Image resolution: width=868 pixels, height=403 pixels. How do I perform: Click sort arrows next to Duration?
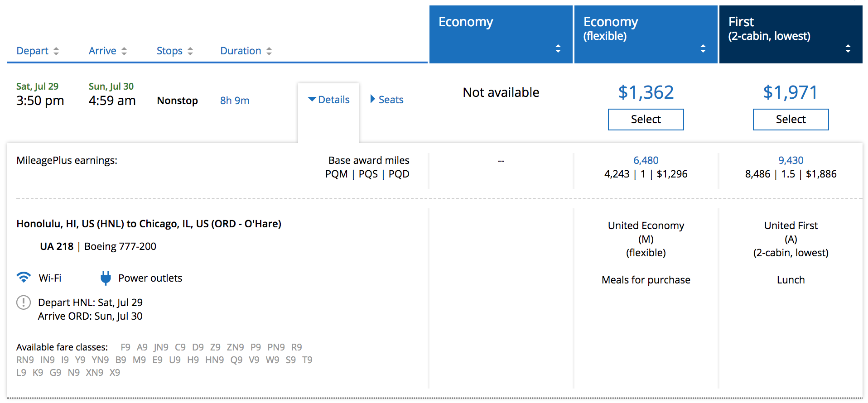point(269,51)
